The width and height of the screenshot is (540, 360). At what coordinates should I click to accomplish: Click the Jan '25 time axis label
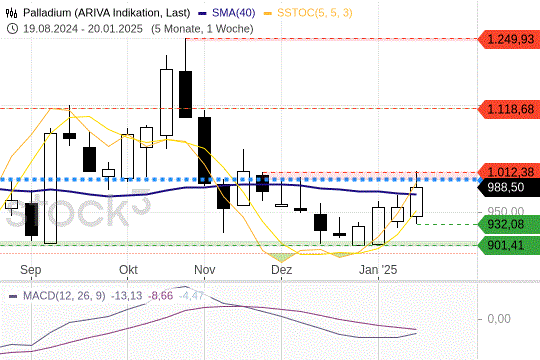pyautogui.click(x=378, y=270)
